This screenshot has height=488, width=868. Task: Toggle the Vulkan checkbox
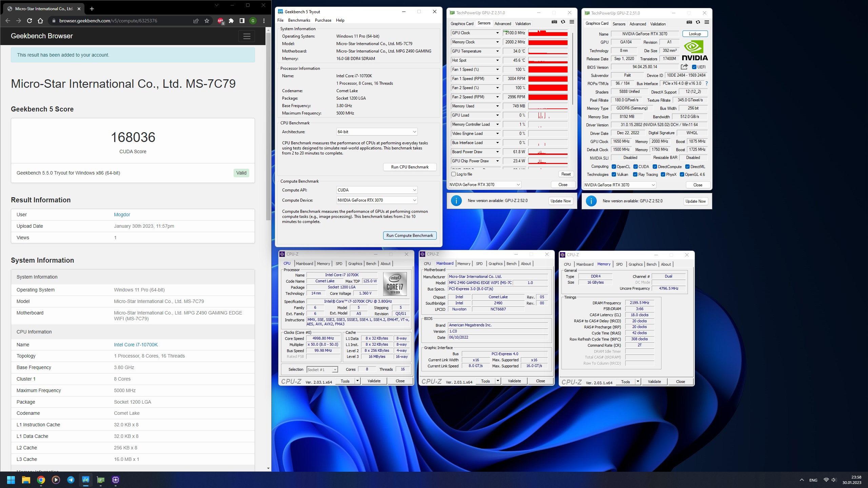tap(614, 175)
